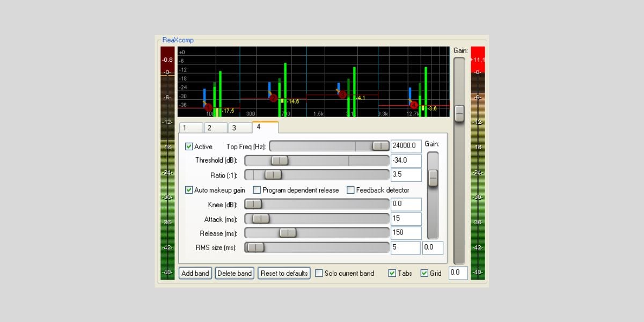The height and width of the screenshot is (322, 644).
Task: Select the band 4 node in the graph
Action: pos(414,105)
